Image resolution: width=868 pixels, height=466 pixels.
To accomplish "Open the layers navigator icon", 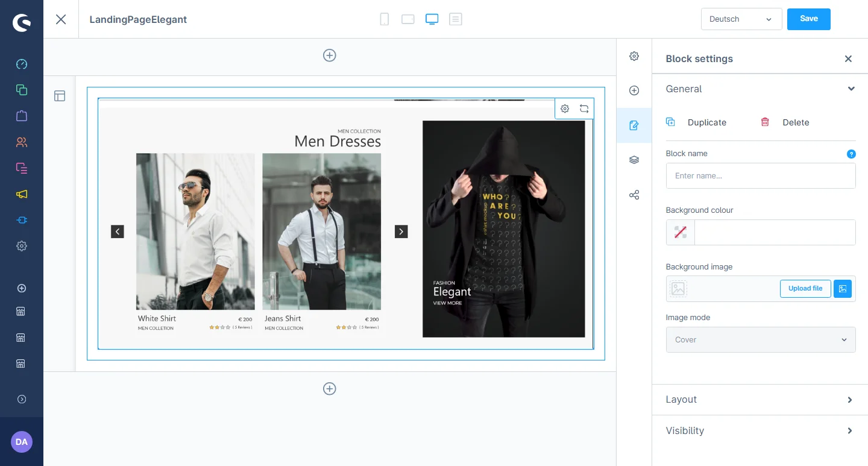I will tap(634, 160).
